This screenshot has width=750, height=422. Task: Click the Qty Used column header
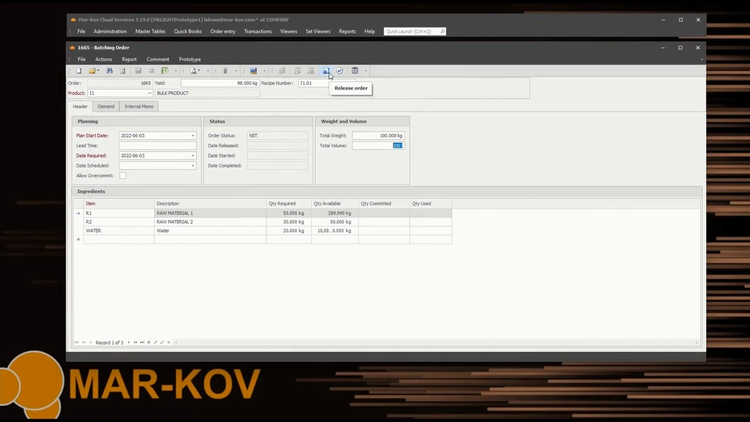click(430, 204)
